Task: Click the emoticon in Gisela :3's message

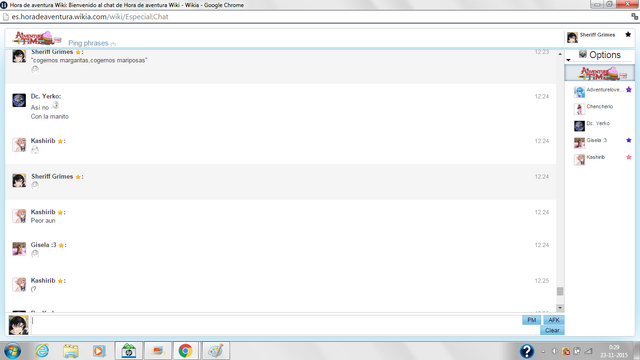Action: coord(35,254)
